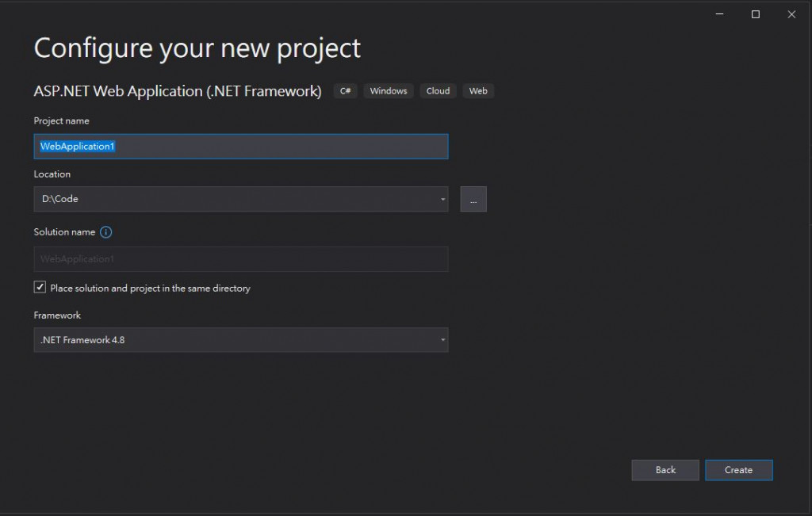Maximize the project configuration window
The image size is (812, 516).
[756, 14]
